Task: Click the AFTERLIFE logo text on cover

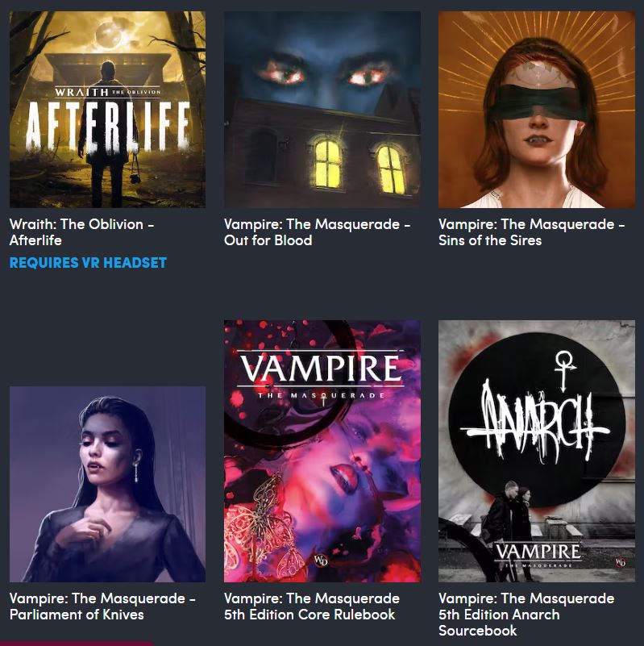Action: [x=108, y=126]
